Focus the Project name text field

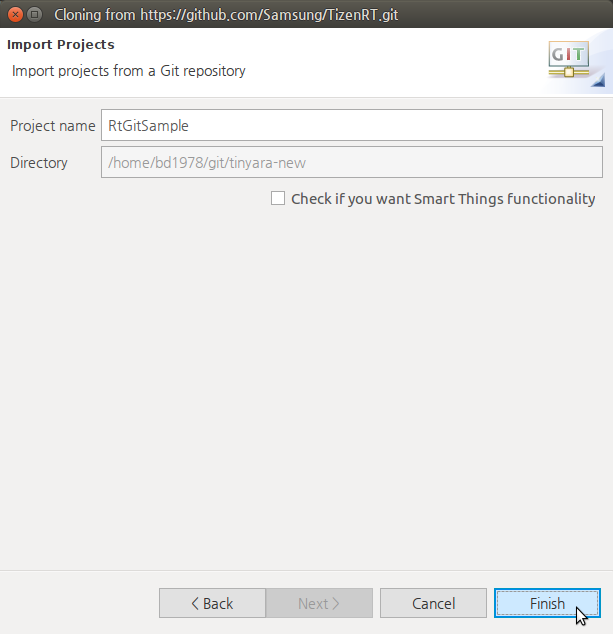[x=351, y=126]
